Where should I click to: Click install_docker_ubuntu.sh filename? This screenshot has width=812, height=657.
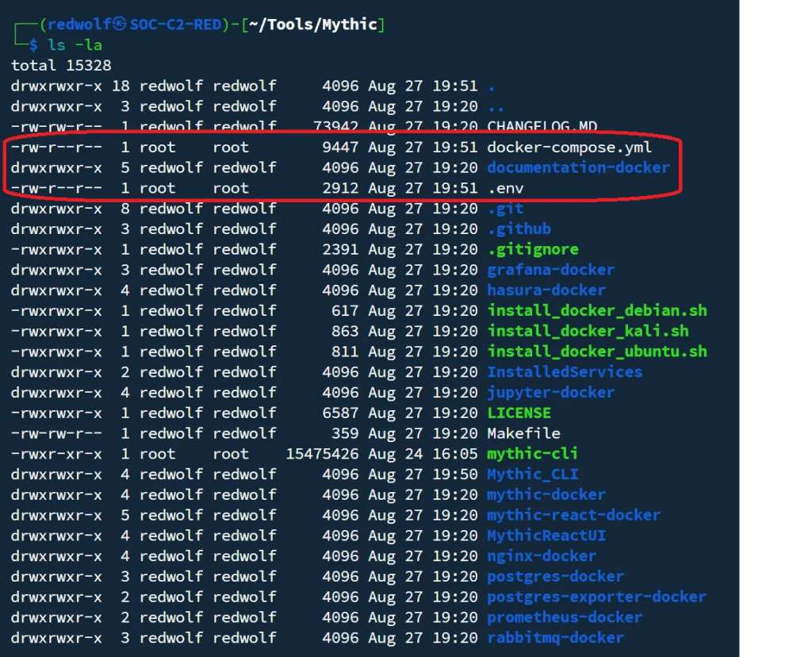[x=597, y=352]
